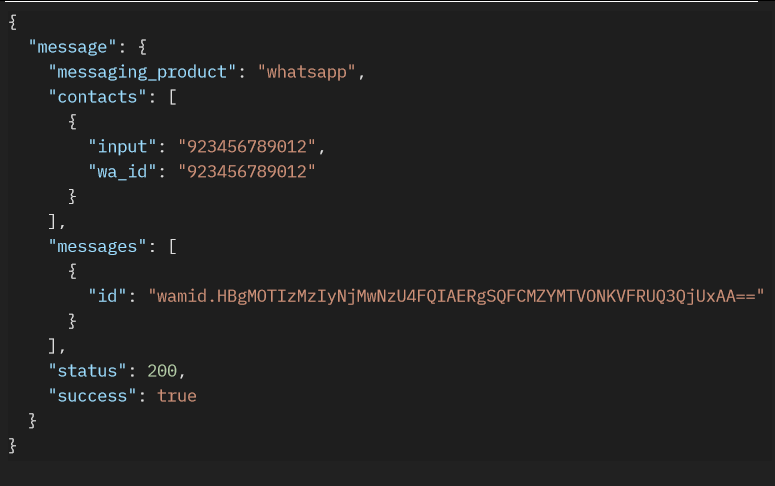Click the opening curly brace on the first line
This screenshot has width=775, height=486.
[12, 22]
